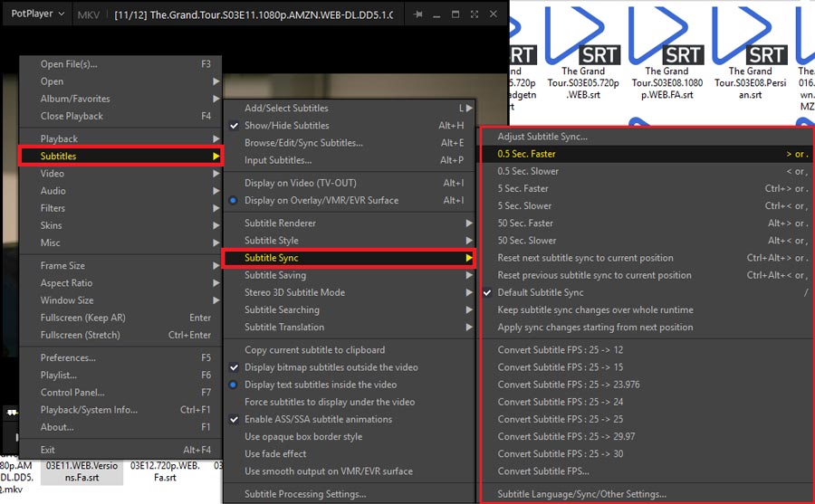Choose 0.5 Sec. Faster sync
The height and width of the screenshot is (504, 815).
647,154
